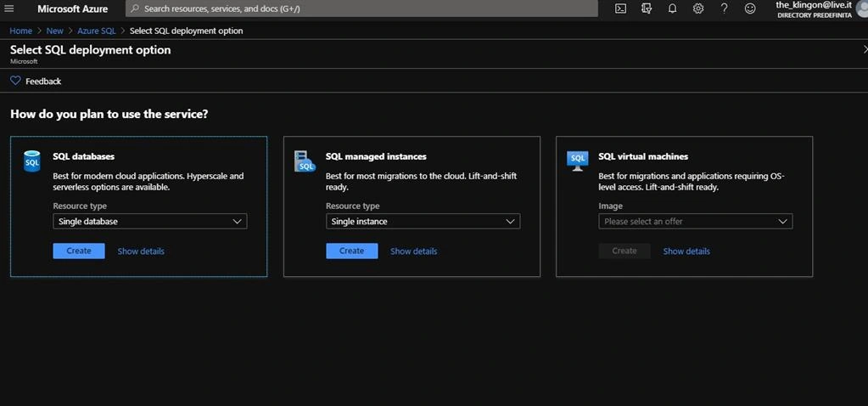Screen dimensions: 868x406
Task: Go to the Home breadcrumb
Action: [x=20, y=31]
